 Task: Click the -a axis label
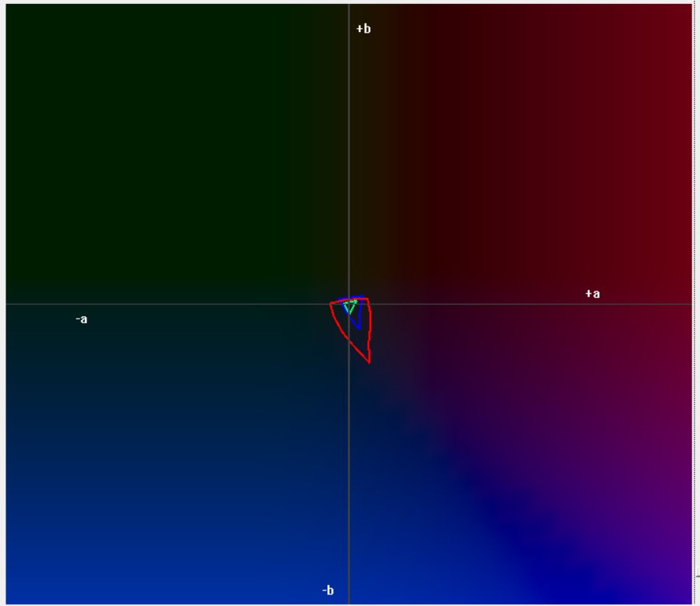click(81, 319)
